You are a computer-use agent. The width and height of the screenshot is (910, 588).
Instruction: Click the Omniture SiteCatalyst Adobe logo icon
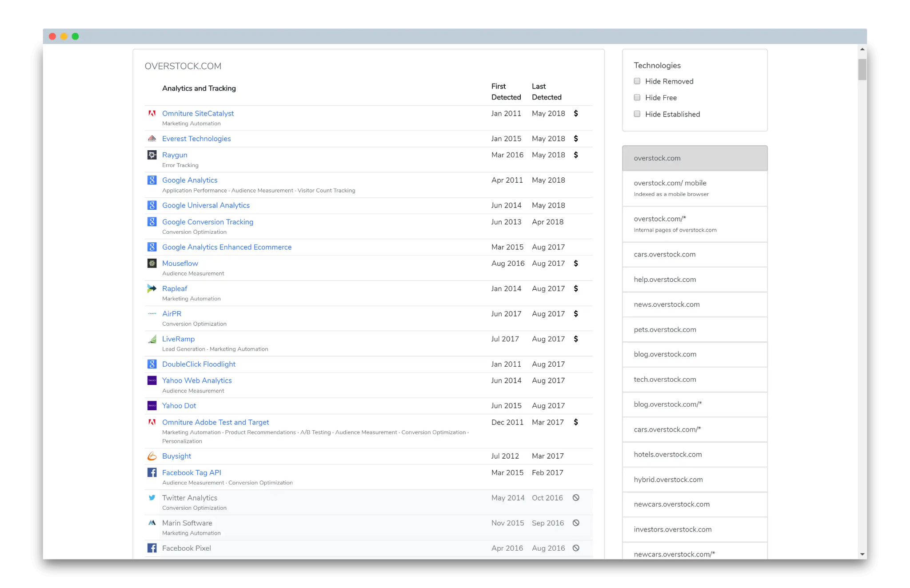(x=152, y=113)
